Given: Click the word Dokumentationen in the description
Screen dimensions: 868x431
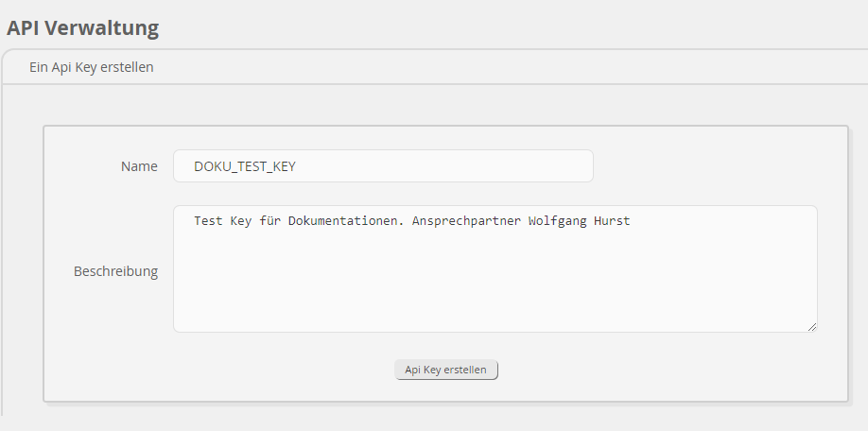Looking at the screenshot, I should click(343, 221).
